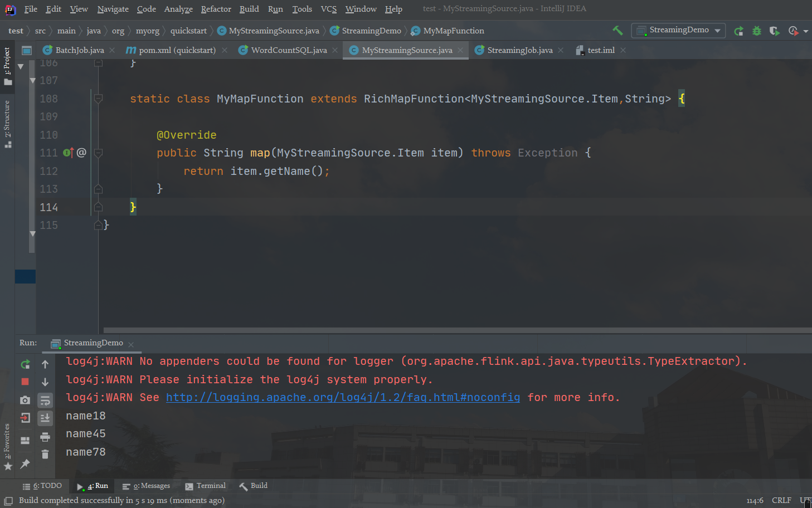812x508 pixels.
Task: Click the exit icon in the Run panel
Action: 25,418
